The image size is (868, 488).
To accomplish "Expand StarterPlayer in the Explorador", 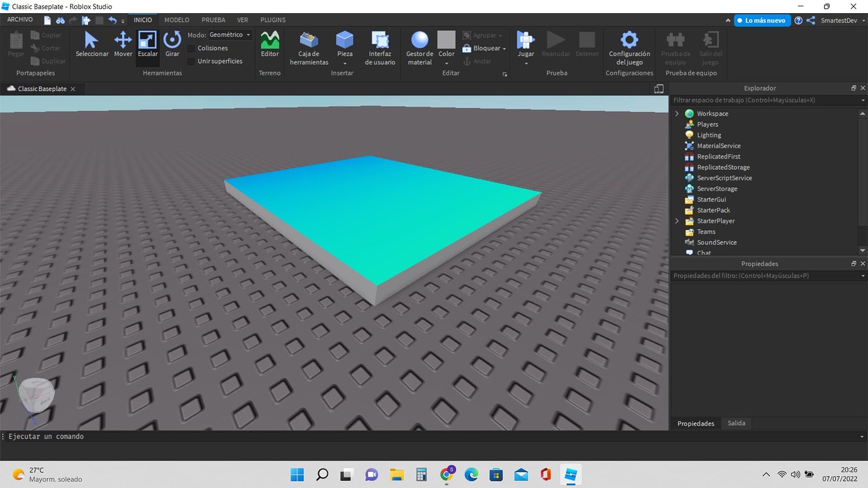I will (677, 221).
